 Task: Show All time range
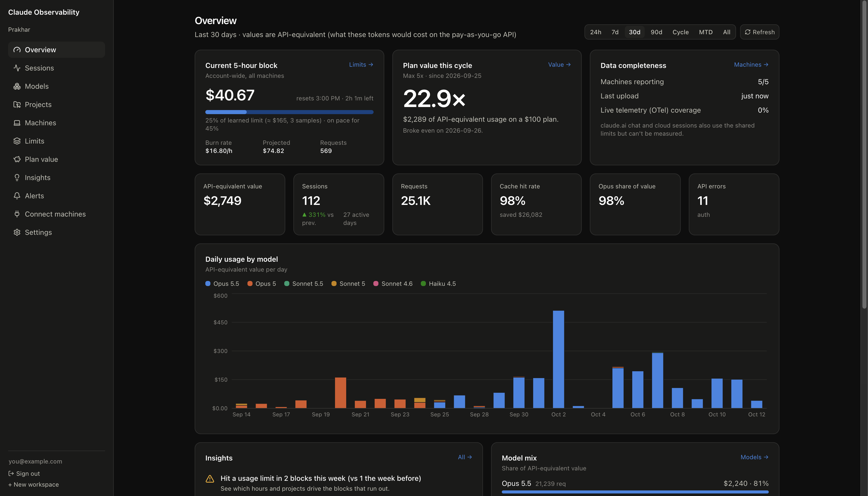pos(727,32)
